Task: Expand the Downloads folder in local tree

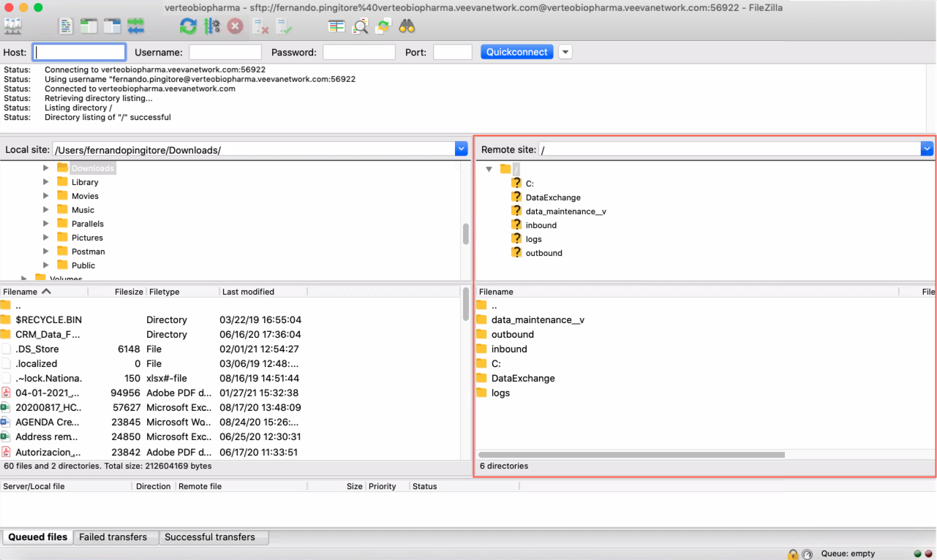Action: pyautogui.click(x=46, y=168)
